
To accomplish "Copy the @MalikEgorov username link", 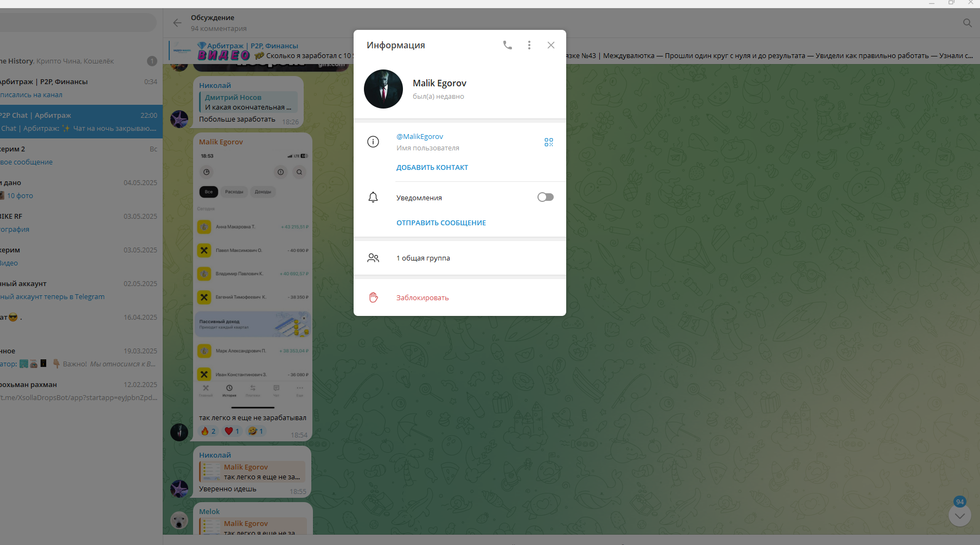I will tap(420, 137).
